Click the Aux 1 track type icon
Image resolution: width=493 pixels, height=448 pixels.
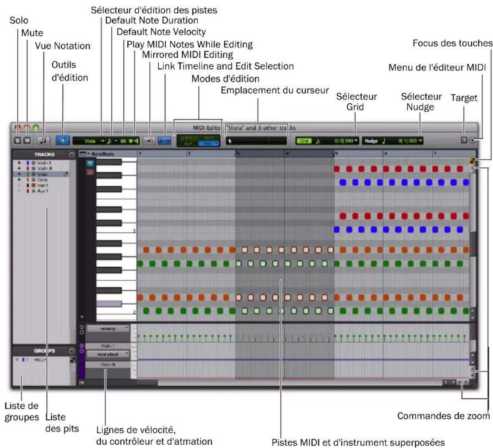click(33, 191)
